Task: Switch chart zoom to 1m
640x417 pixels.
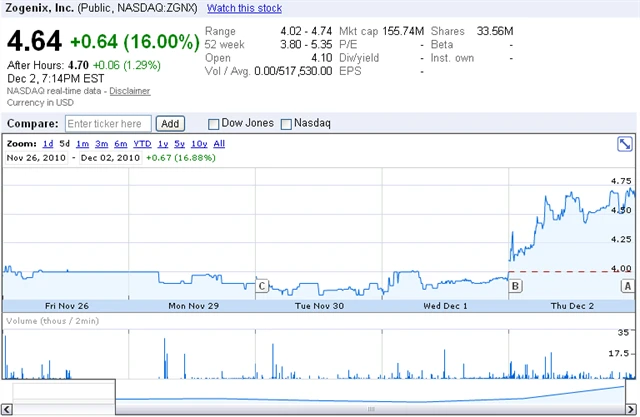Action: click(82, 144)
